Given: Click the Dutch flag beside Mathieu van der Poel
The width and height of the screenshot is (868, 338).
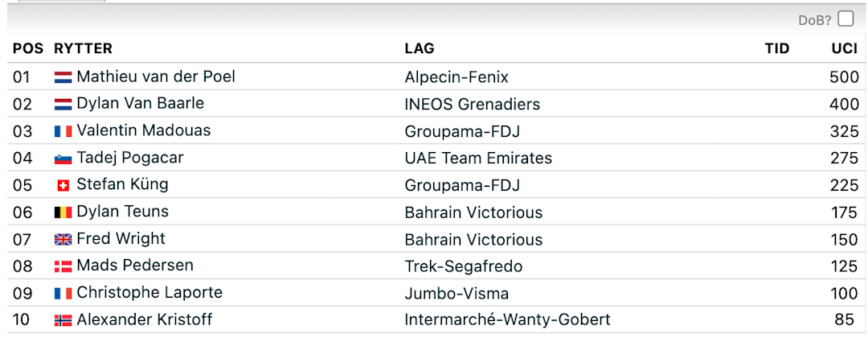Looking at the screenshot, I should [63, 77].
